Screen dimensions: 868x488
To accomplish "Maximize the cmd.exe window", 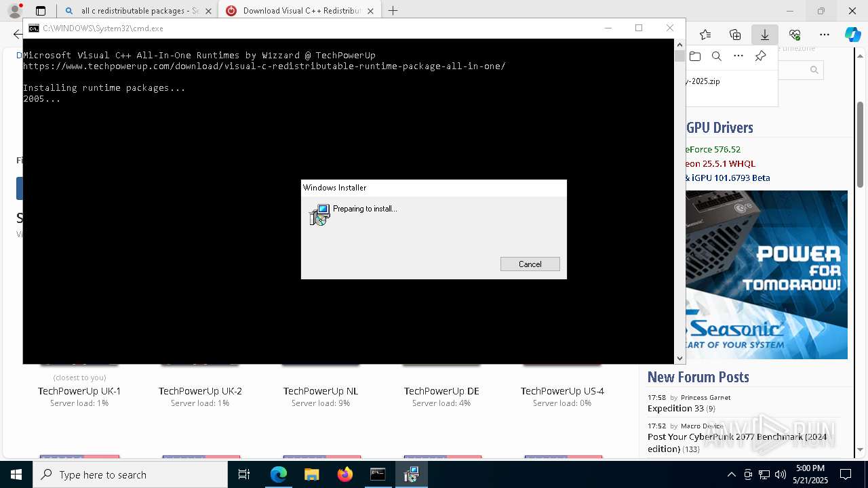I will 638,28.
